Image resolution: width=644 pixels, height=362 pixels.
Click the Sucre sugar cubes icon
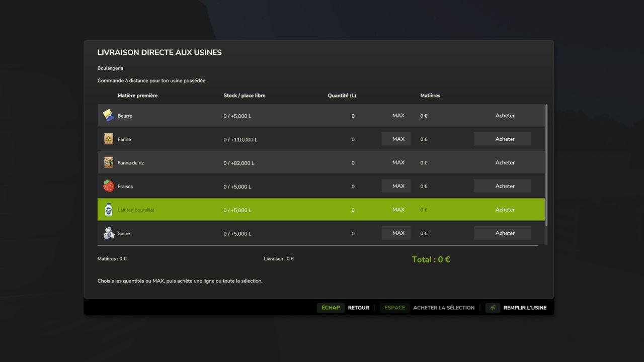pyautogui.click(x=109, y=233)
